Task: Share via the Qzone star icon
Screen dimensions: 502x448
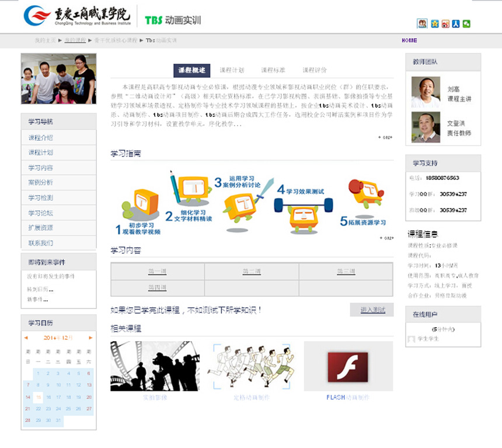Action: 435,24
